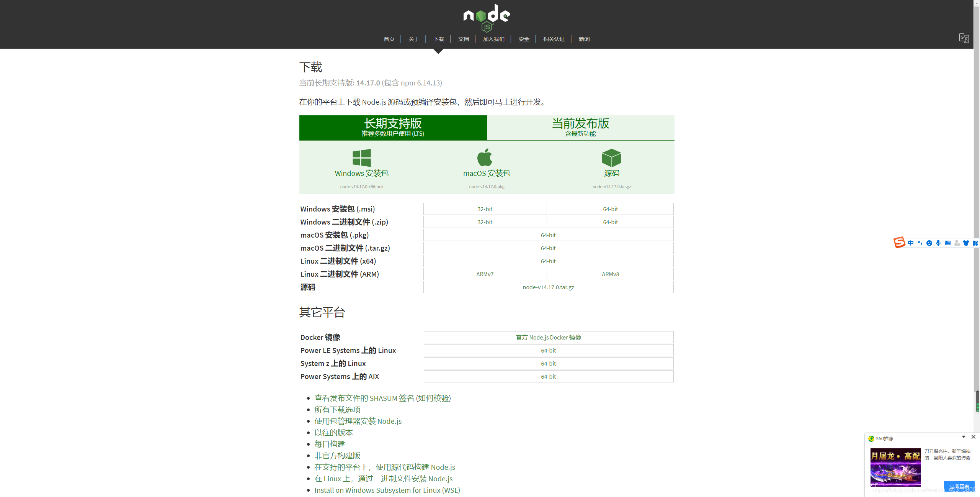Open the 关于 navigation item
The image size is (980, 497).
[413, 39]
